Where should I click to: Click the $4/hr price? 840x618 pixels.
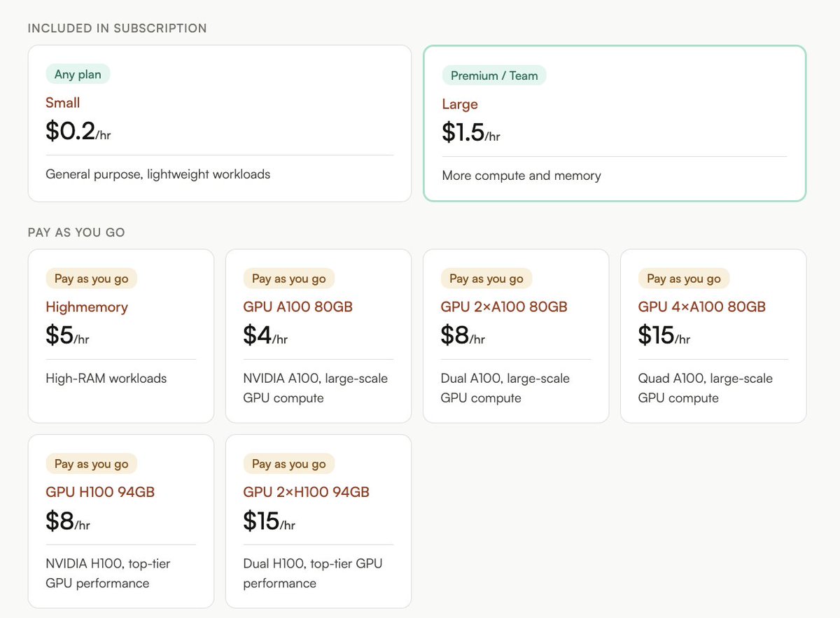point(265,335)
